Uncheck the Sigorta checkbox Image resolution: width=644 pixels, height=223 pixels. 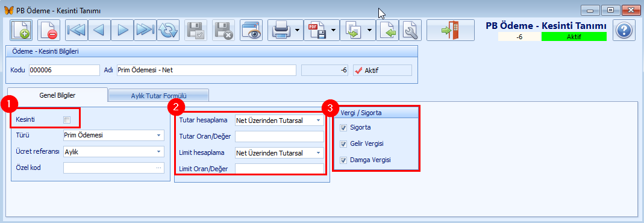[x=343, y=128]
